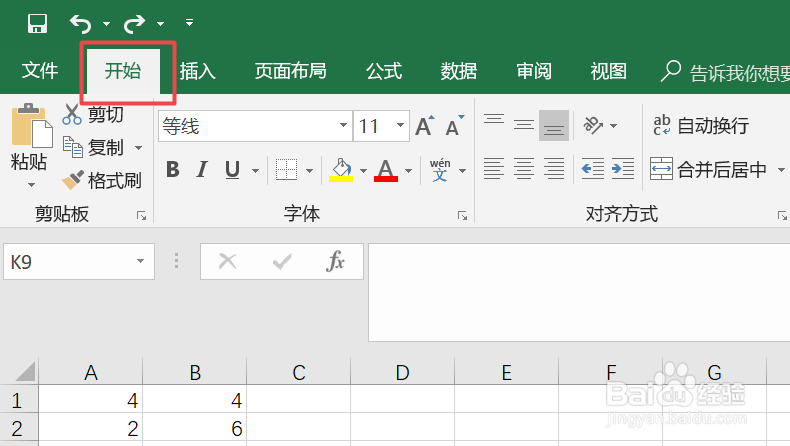Open the 字体 dialog launcher
Image resolution: width=790 pixels, height=446 pixels.
pyautogui.click(x=463, y=216)
